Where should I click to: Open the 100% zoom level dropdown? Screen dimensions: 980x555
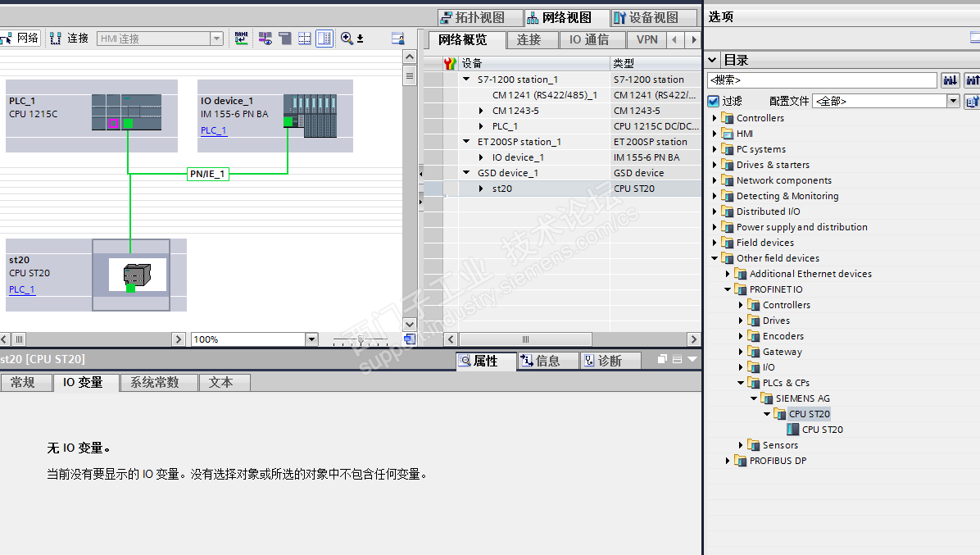pos(311,339)
